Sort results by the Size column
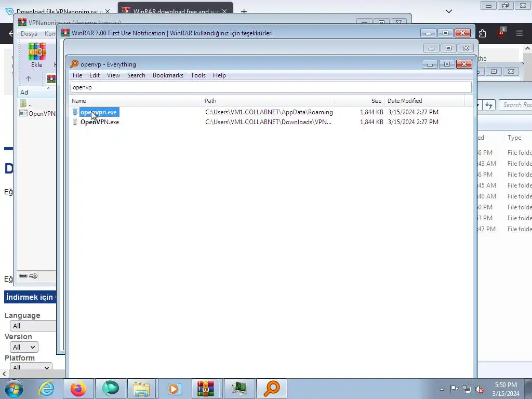Viewport: 532px width, 399px height. pyautogui.click(x=360, y=101)
